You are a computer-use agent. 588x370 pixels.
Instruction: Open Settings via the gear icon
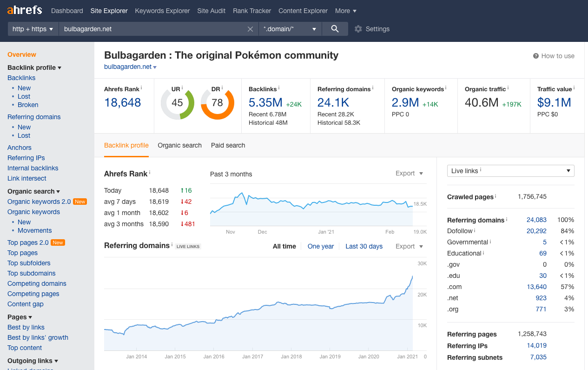358,29
